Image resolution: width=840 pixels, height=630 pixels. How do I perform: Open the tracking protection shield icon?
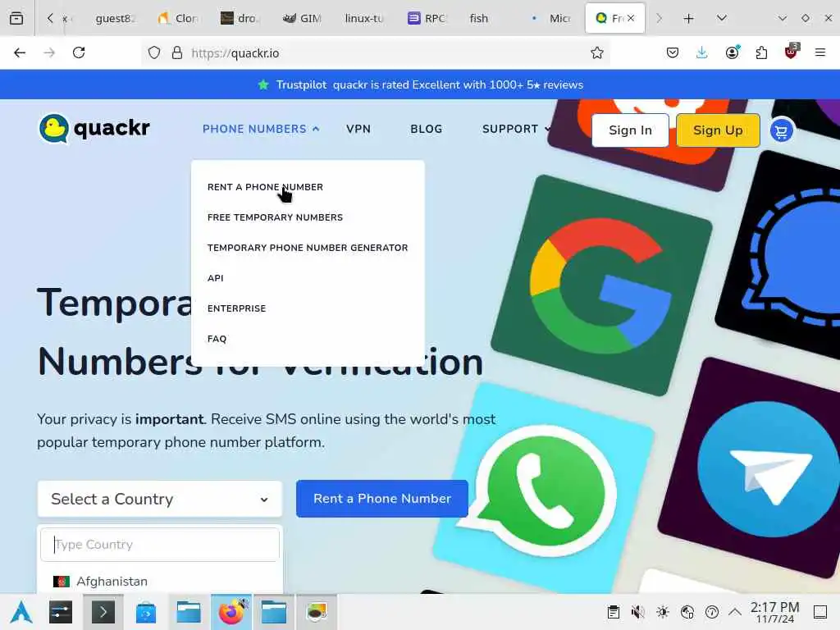point(154,53)
